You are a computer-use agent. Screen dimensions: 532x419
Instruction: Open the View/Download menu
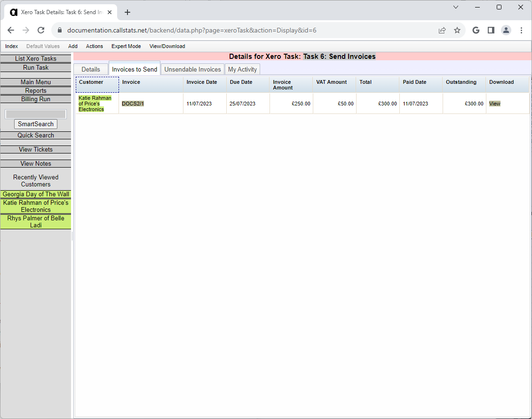pos(167,46)
